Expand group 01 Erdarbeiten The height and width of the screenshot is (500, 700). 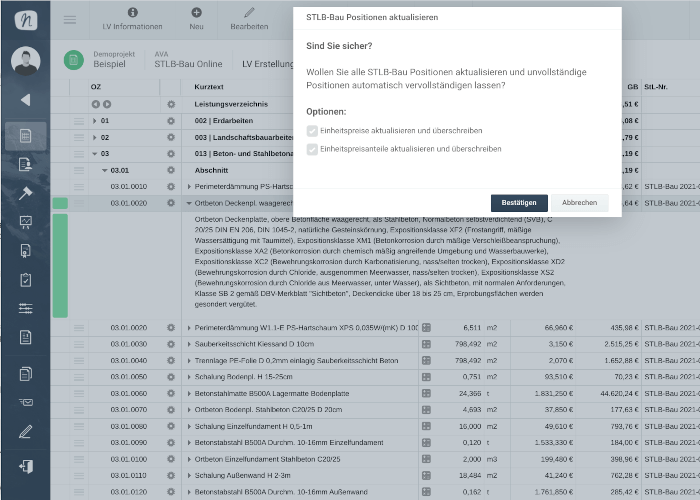coord(94,121)
